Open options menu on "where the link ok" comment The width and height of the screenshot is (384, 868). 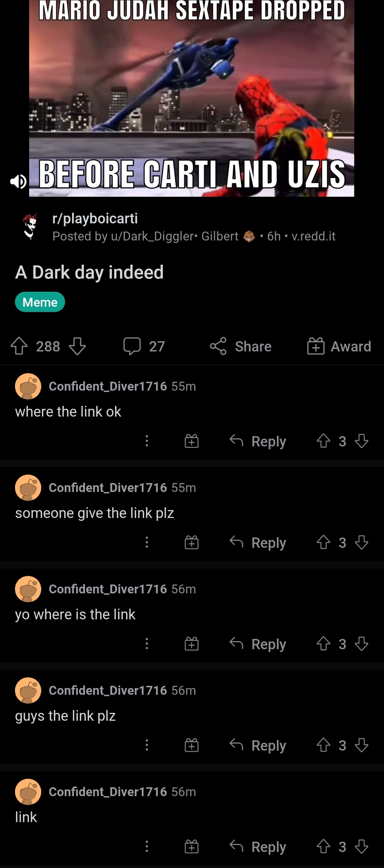click(x=147, y=441)
